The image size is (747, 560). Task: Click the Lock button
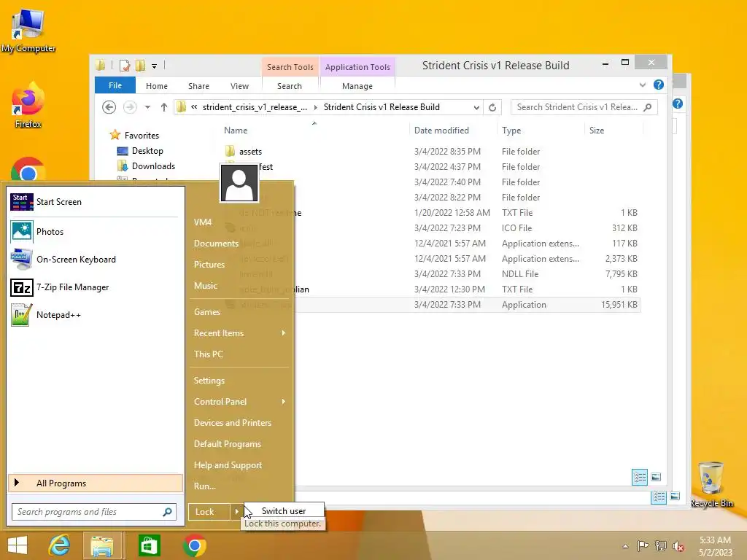point(209,512)
